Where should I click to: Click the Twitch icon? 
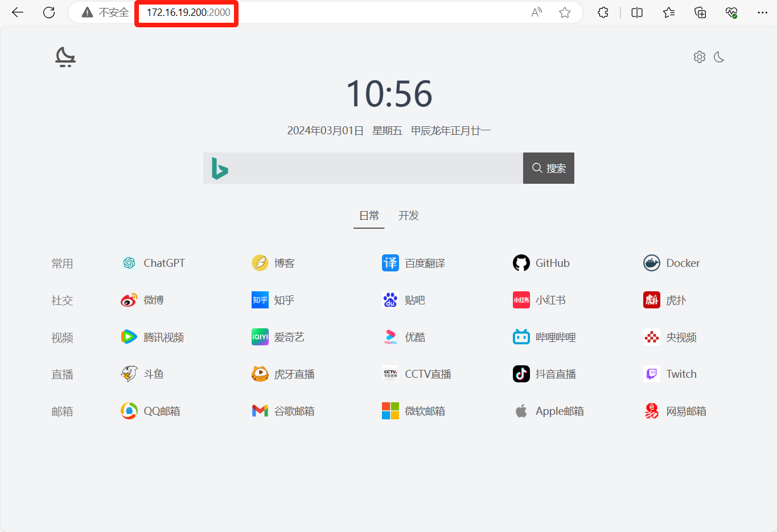[x=651, y=374]
